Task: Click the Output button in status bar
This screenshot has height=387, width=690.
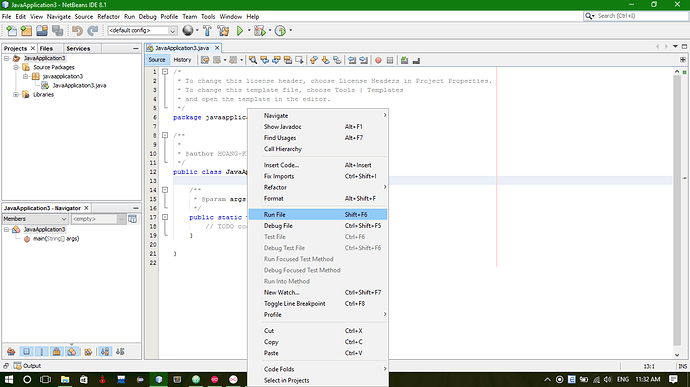Action: (x=27, y=366)
